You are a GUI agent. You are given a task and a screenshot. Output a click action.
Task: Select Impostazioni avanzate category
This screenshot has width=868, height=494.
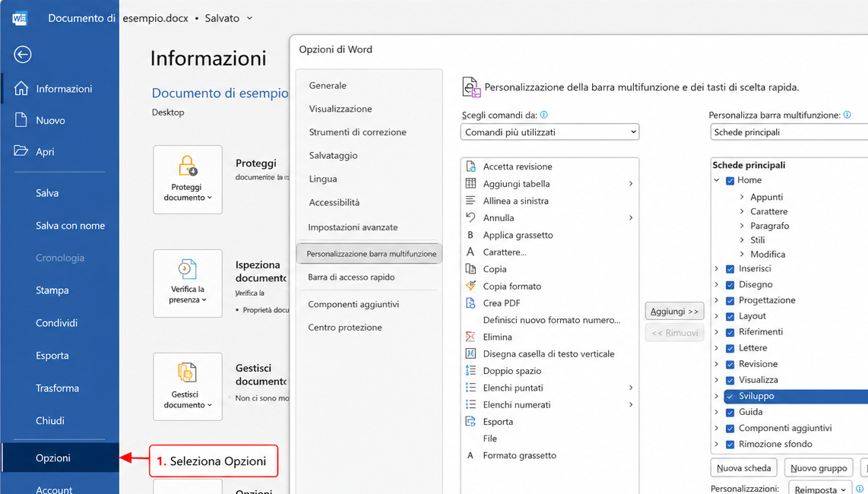coord(353,227)
